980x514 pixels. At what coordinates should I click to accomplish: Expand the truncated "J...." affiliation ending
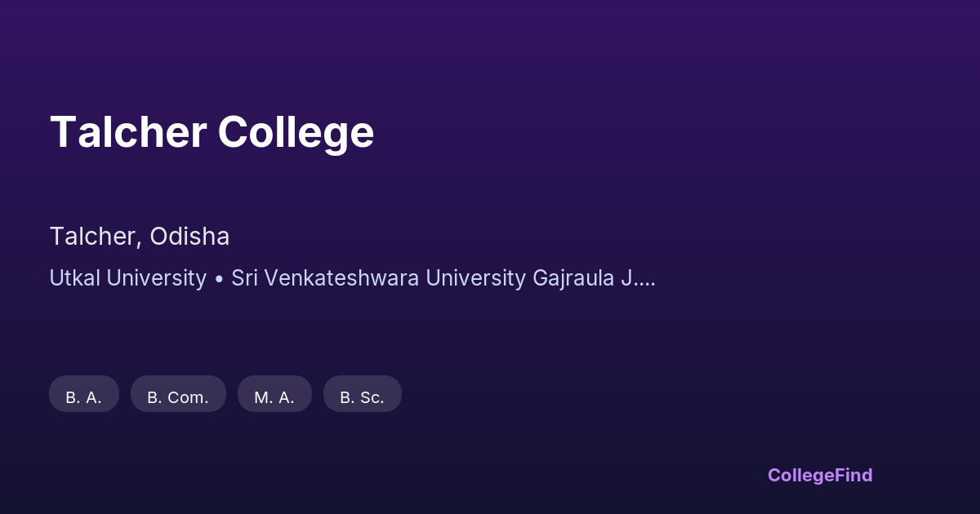coord(638,278)
